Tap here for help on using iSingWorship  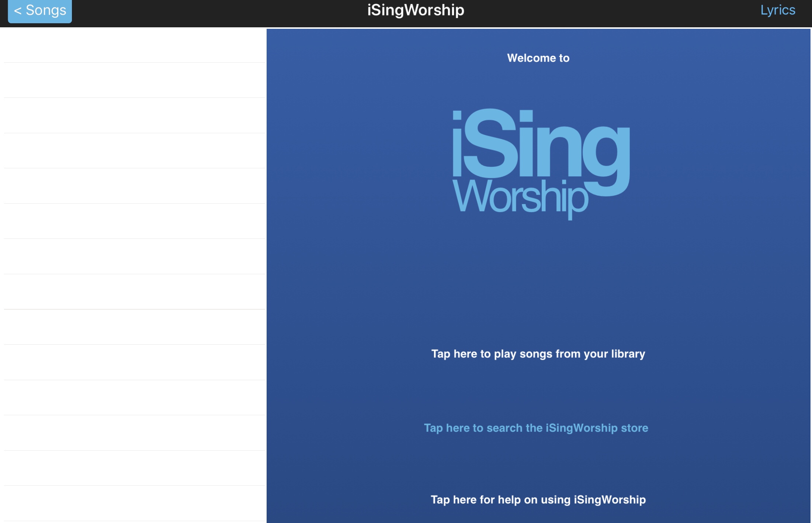pyautogui.click(x=538, y=499)
